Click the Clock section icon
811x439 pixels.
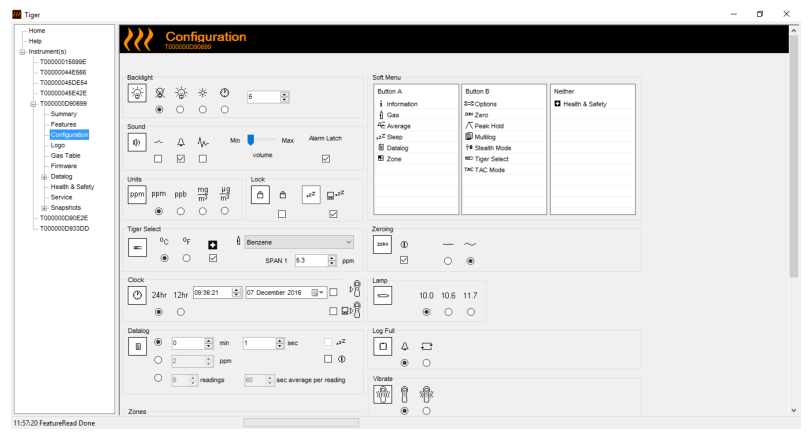(x=137, y=296)
